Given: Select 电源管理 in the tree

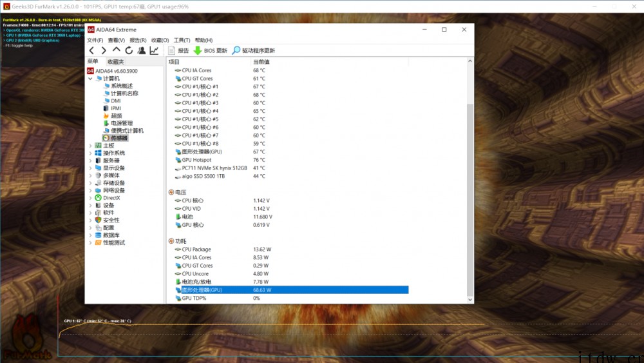Looking at the screenshot, I should tap(118, 123).
